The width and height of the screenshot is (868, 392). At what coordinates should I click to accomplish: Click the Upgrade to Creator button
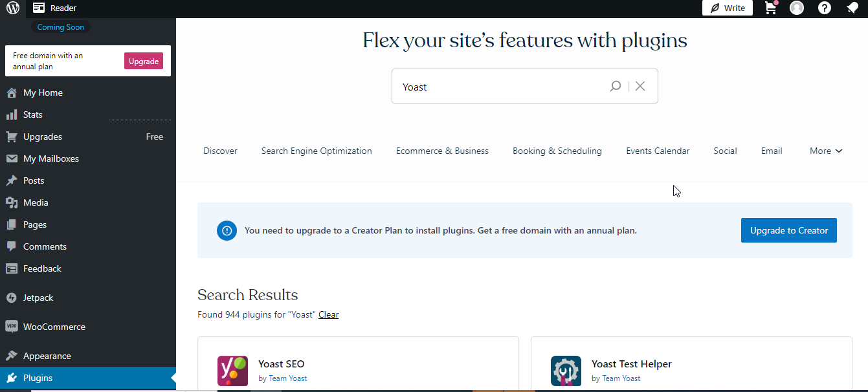click(x=789, y=230)
